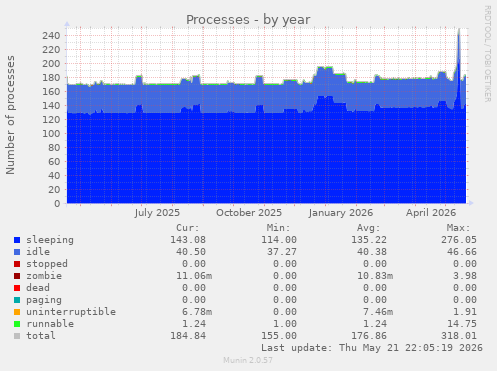Click runnable minimum value 1.00

point(285,324)
